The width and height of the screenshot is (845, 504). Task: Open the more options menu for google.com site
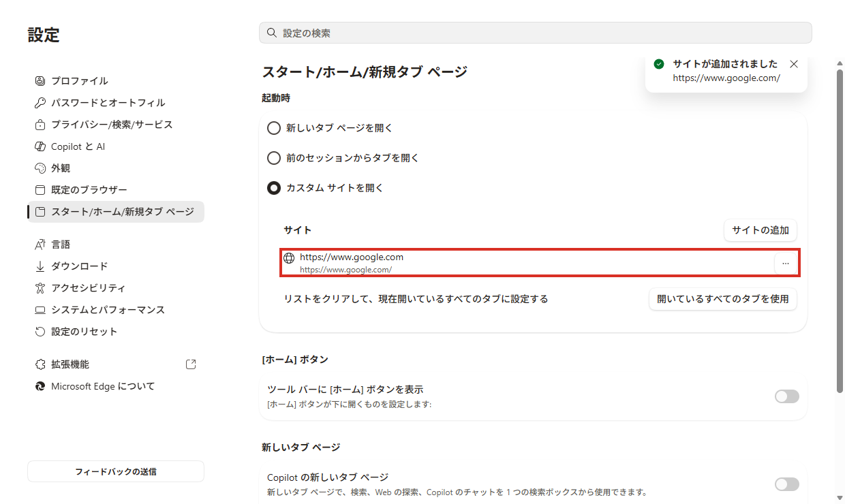[x=786, y=264]
